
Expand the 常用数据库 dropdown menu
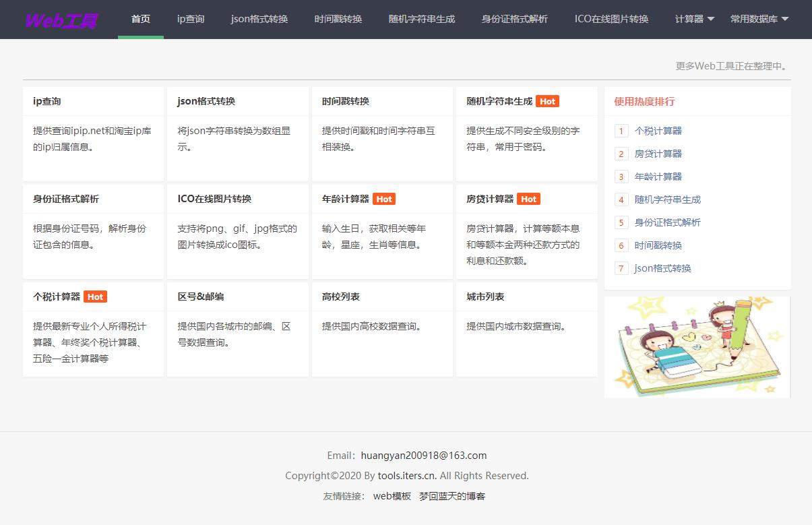(759, 19)
